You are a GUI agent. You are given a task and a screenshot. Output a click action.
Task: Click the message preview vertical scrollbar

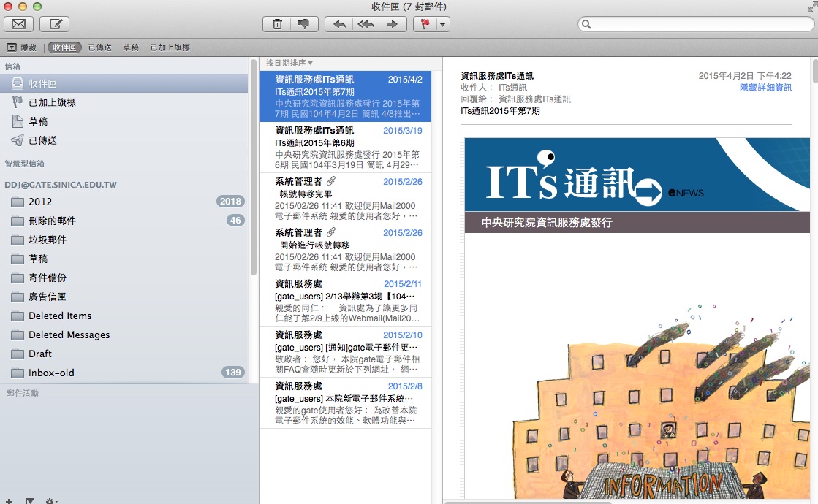point(815,72)
